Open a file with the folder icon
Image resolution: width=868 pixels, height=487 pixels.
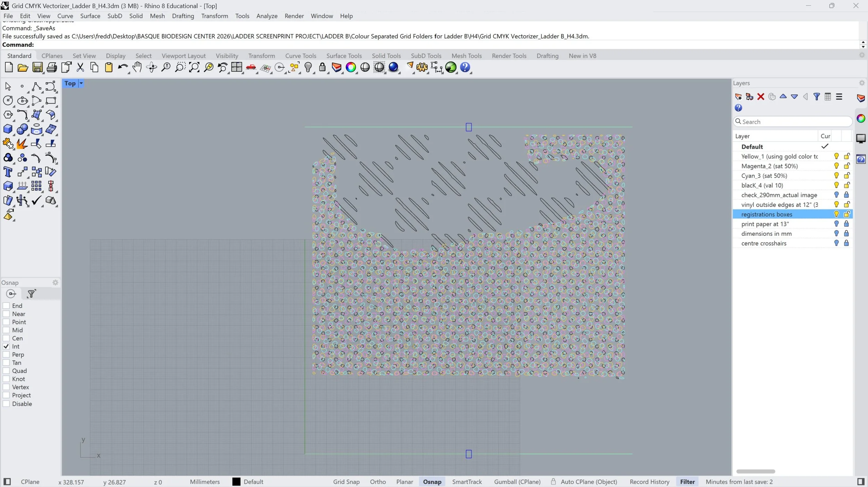pyautogui.click(x=23, y=67)
